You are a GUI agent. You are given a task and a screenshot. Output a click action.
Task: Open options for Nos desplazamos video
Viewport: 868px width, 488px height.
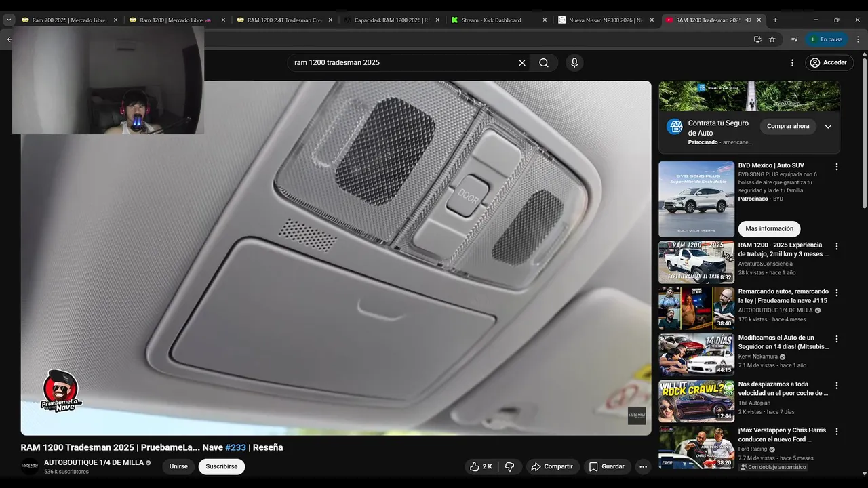click(836, 386)
